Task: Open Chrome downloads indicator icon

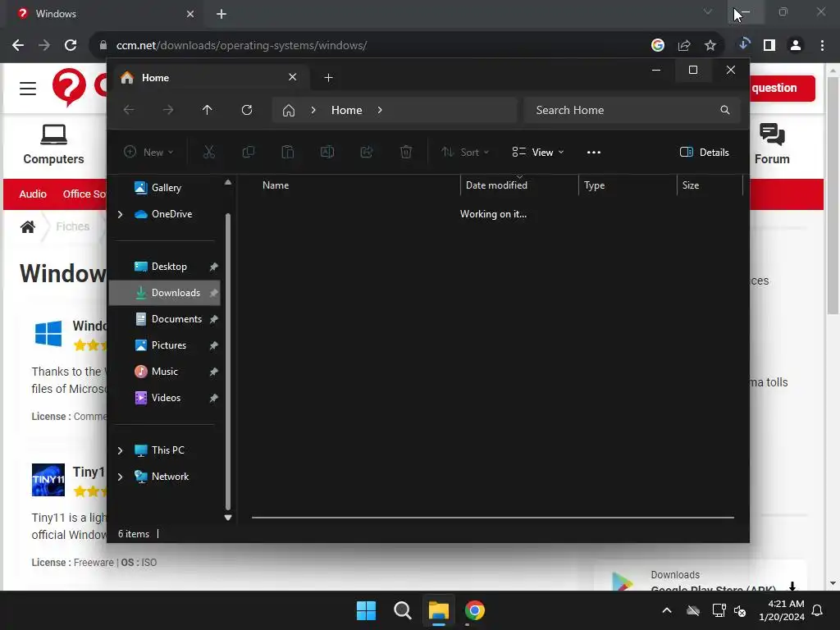Action: (x=743, y=44)
